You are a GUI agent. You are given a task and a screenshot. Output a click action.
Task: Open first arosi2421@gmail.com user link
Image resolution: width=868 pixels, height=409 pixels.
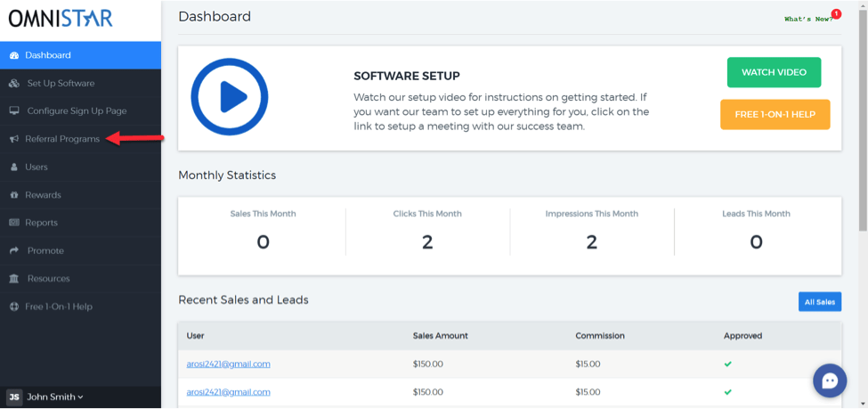[228, 364]
